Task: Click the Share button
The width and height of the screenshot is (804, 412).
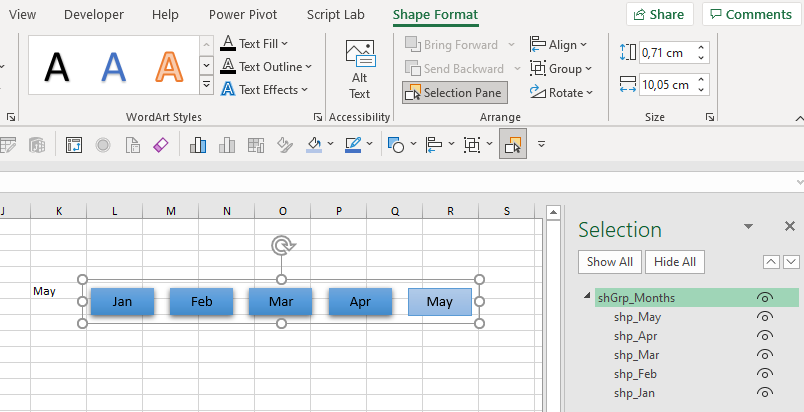Action: [659, 14]
